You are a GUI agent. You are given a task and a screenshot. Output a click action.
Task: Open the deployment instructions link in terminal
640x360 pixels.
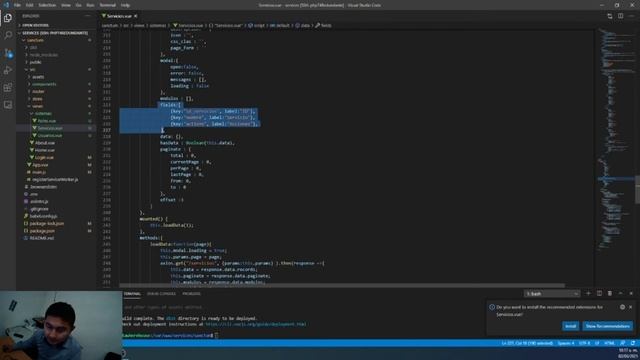256,324
